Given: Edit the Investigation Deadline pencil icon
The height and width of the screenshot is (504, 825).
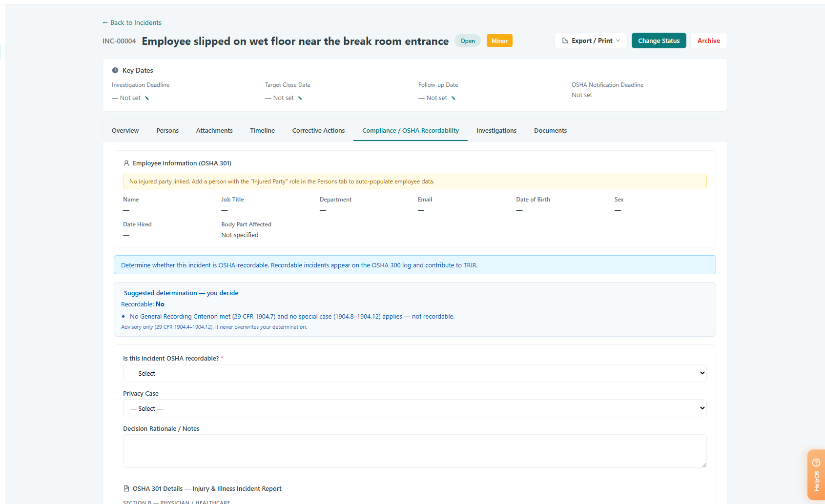Looking at the screenshot, I should pyautogui.click(x=146, y=98).
